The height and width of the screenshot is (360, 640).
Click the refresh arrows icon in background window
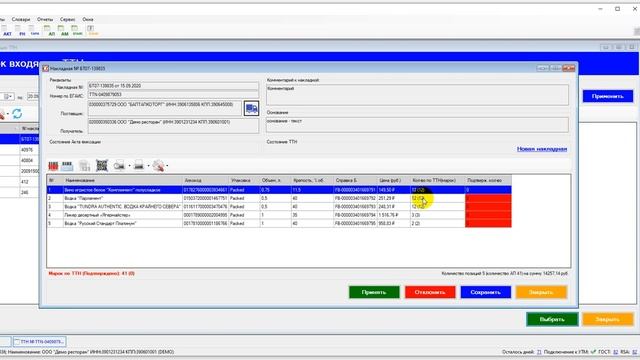[x=17, y=113]
